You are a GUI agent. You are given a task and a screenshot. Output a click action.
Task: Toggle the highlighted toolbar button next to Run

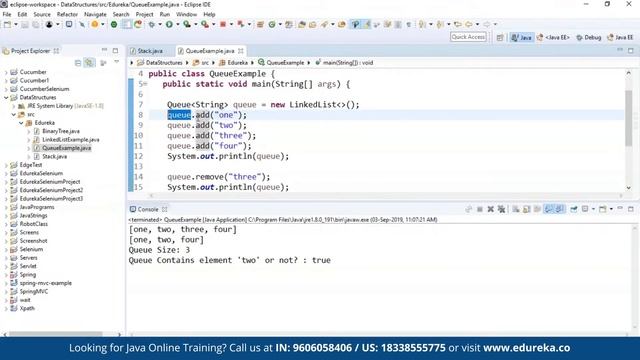point(127,24)
